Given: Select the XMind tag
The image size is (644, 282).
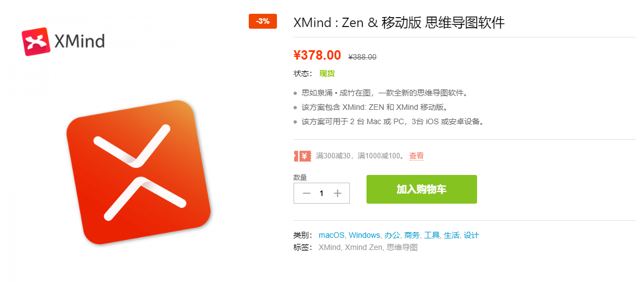Looking at the screenshot, I should point(329,247).
